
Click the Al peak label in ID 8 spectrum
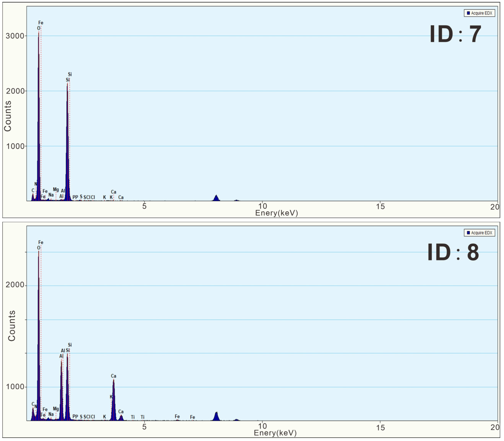(x=61, y=356)
